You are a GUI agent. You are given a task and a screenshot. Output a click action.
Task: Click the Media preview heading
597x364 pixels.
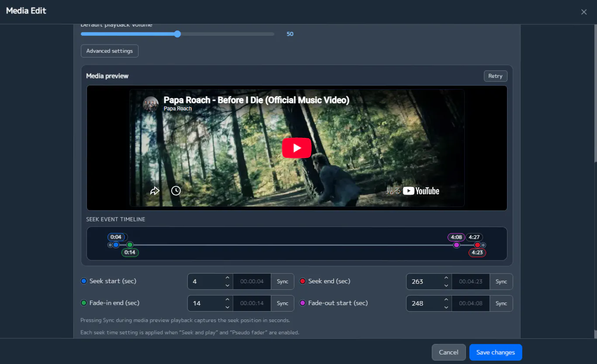[107, 76]
